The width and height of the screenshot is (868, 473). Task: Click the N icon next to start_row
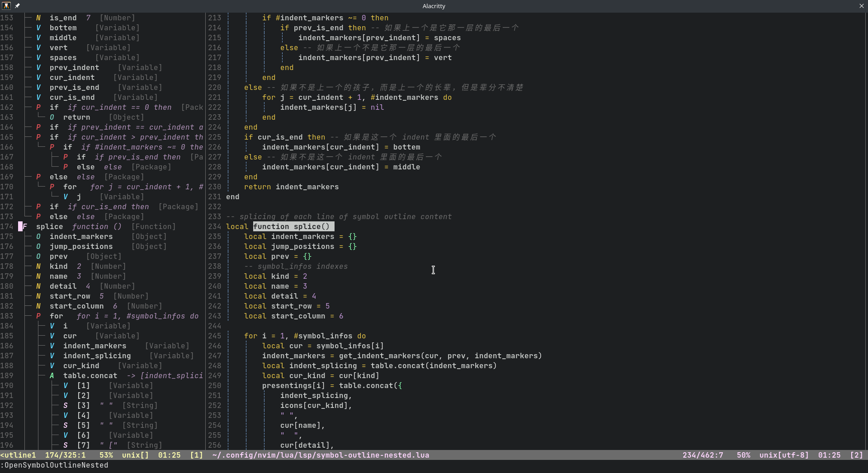(x=38, y=296)
